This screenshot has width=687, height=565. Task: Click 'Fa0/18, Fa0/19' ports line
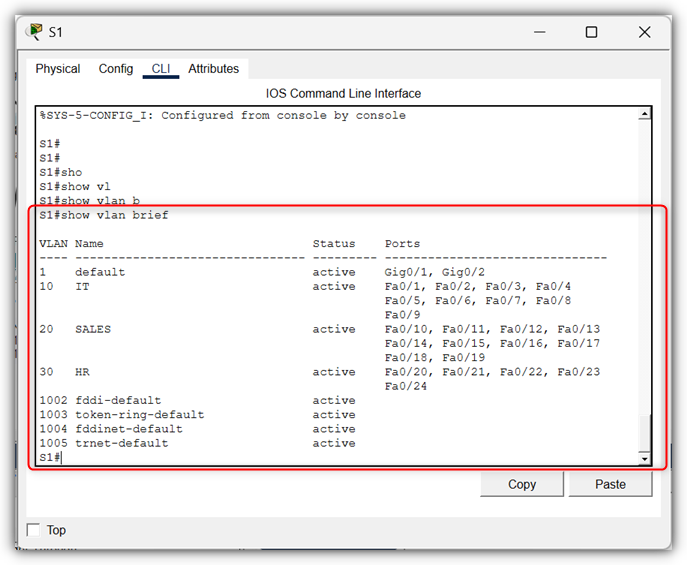pos(435,357)
